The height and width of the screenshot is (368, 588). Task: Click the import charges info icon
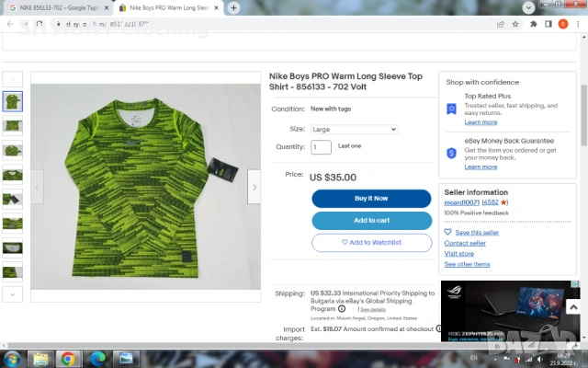(x=439, y=328)
